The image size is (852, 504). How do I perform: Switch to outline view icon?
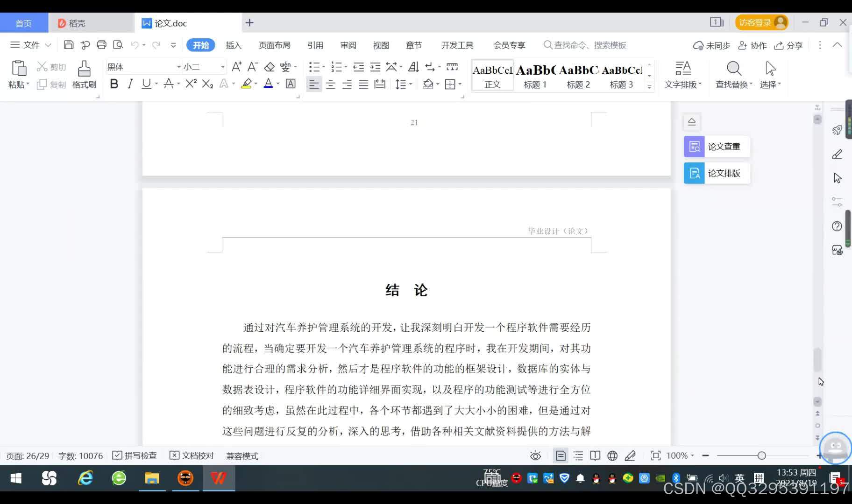578,455
